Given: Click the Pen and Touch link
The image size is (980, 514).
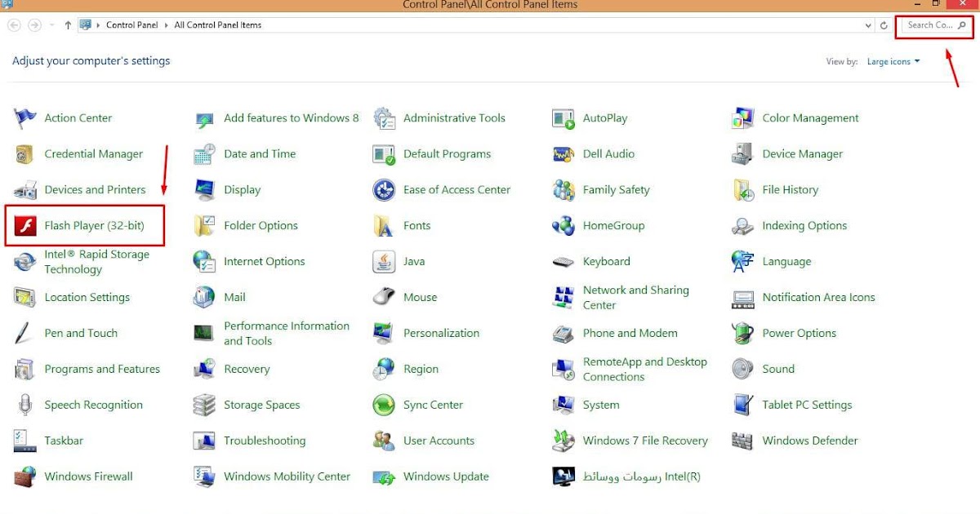Looking at the screenshot, I should (81, 334).
